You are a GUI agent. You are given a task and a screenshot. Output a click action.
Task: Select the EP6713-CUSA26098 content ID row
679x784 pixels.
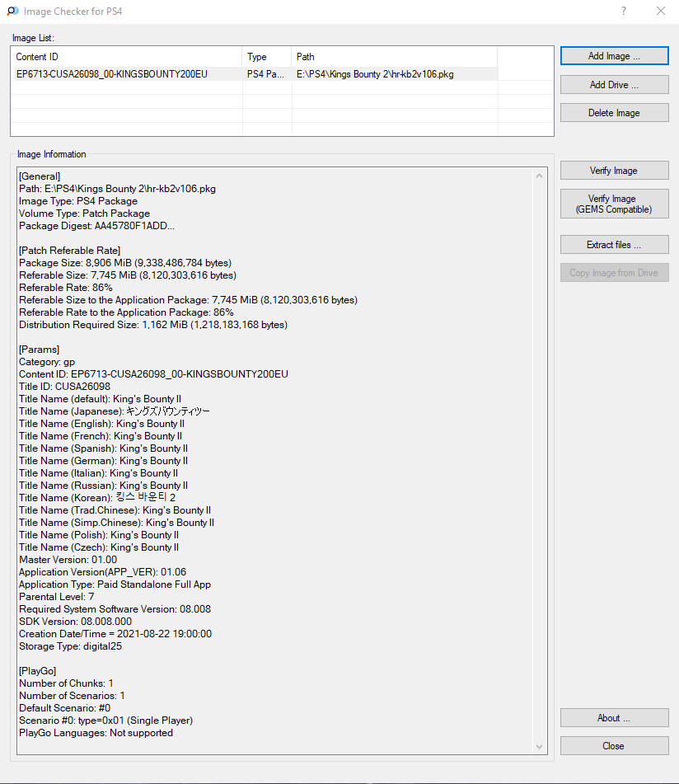pos(112,74)
